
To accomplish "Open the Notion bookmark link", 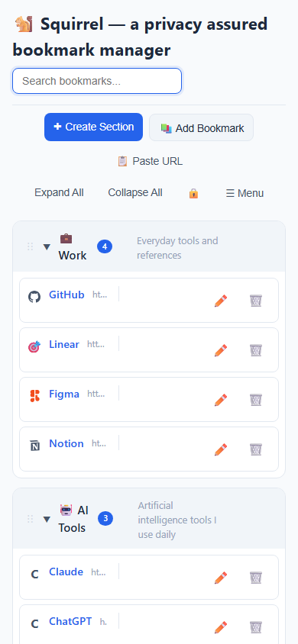I will click(x=66, y=443).
